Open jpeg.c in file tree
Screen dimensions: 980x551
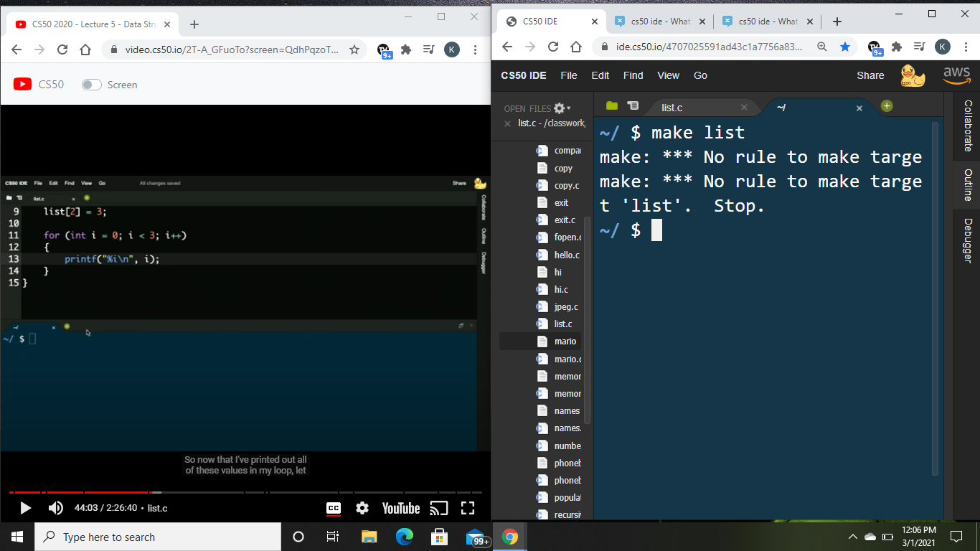pyautogui.click(x=566, y=307)
